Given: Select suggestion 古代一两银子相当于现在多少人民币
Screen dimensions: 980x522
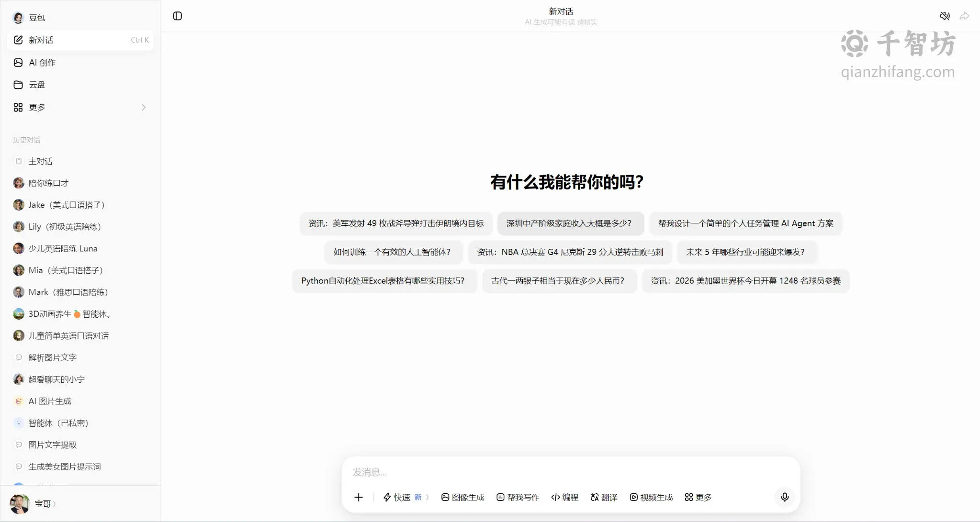Looking at the screenshot, I should coord(560,281).
